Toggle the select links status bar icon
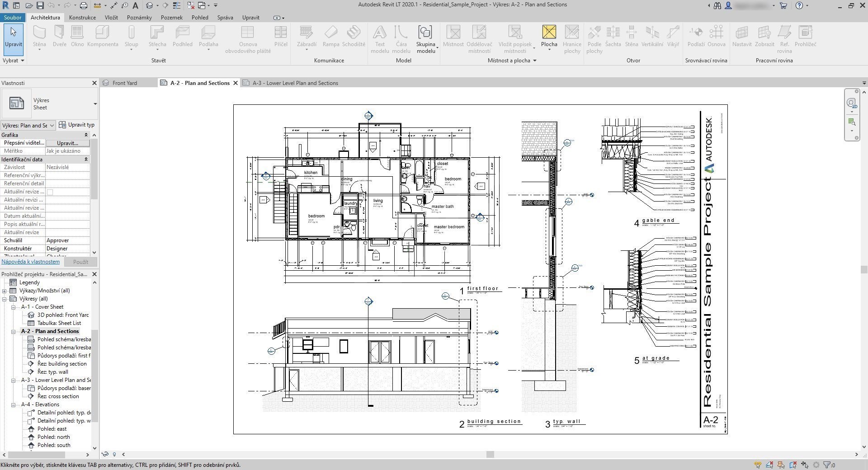 coord(758,465)
